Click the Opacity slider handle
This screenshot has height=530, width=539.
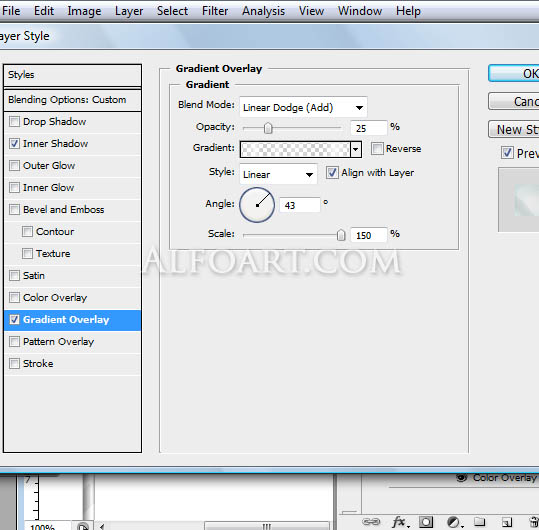[268, 128]
